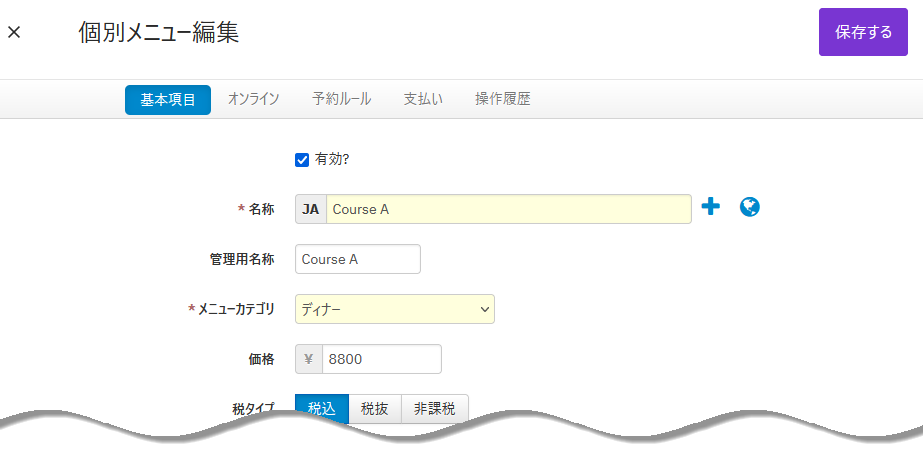Click the 名称 field containing Course A
This screenshot has height=457, width=923.
[509, 209]
